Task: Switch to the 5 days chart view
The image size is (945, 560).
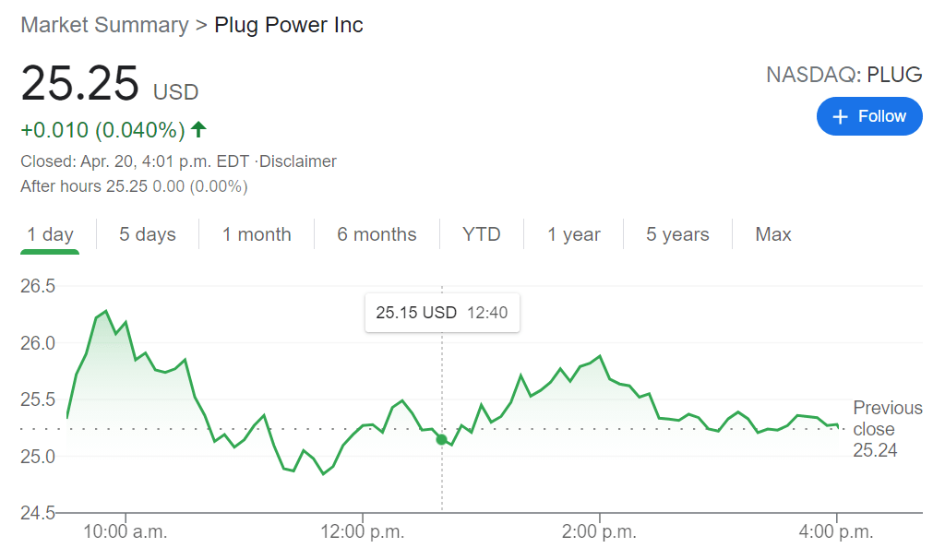Action: pos(147,233)
